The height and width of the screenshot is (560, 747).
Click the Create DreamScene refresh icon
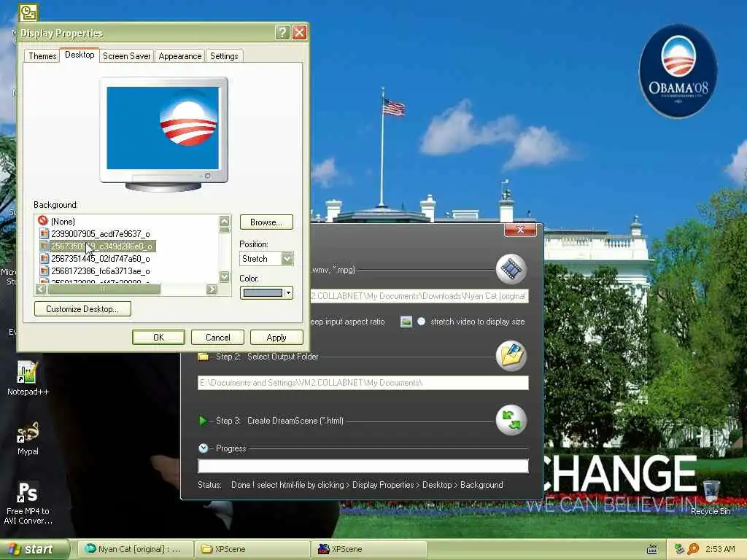[511, 420]
